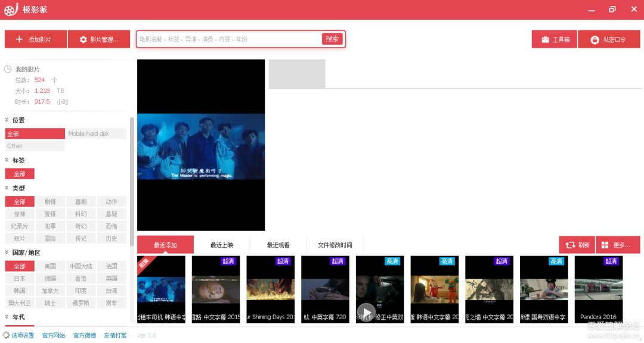Collapse the 位置 section

point(7,120)
